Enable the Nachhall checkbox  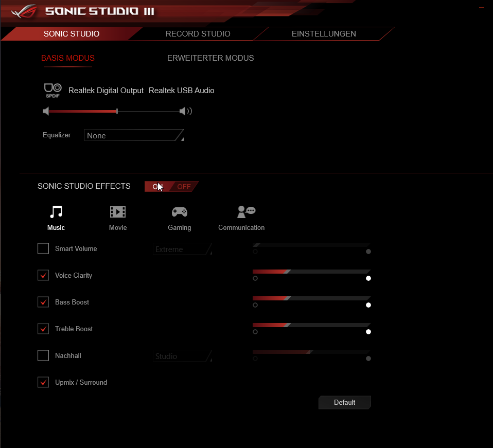coord(43,355)
